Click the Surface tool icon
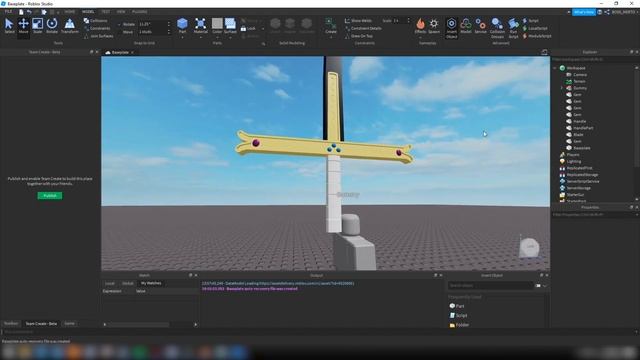The height and width of the screenshot is (360, 640). 230,24
